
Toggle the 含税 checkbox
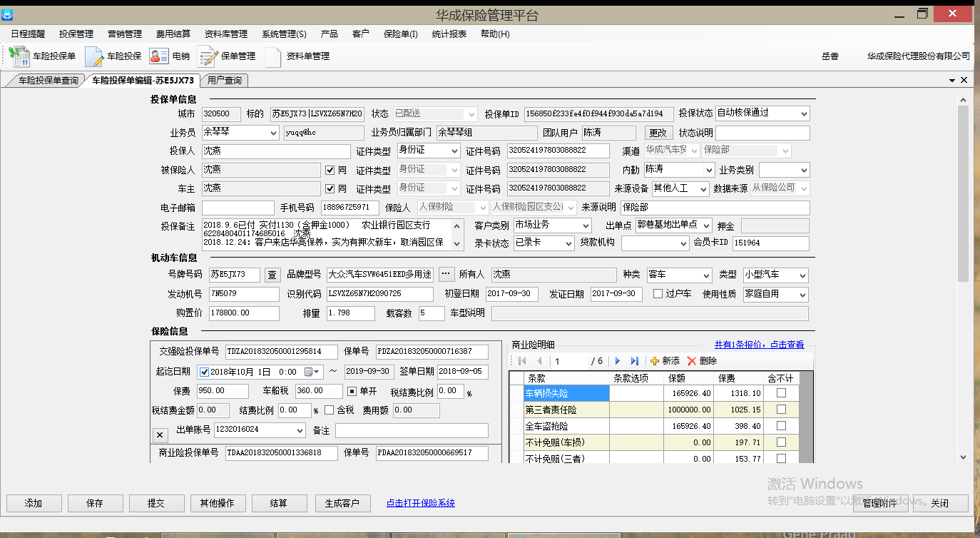click(x=329, y=410)
